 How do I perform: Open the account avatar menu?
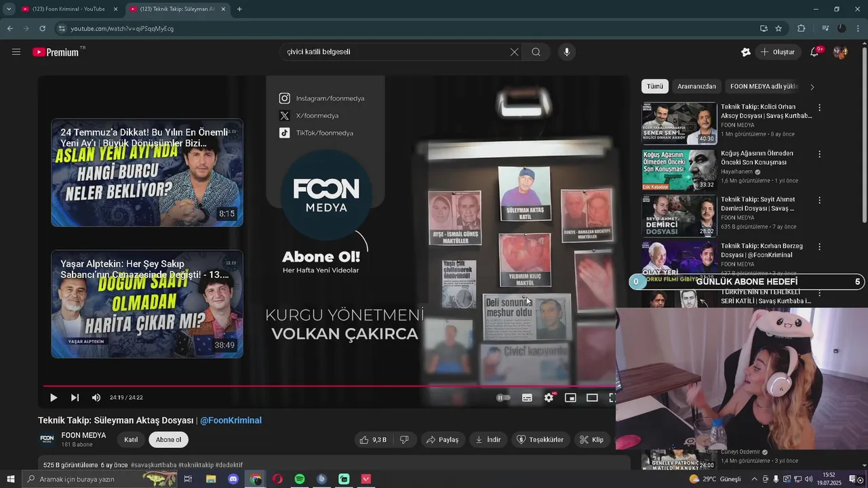(840, 52)
